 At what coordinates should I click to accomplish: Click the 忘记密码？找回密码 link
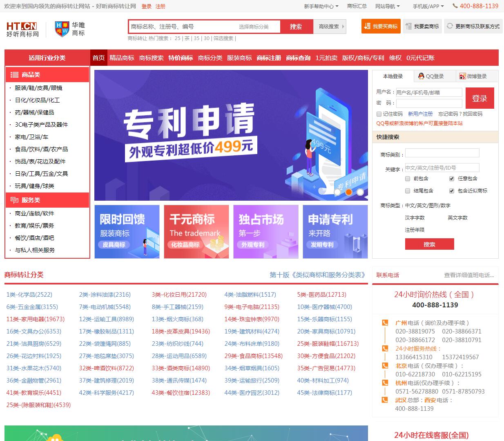click(460, 114)
